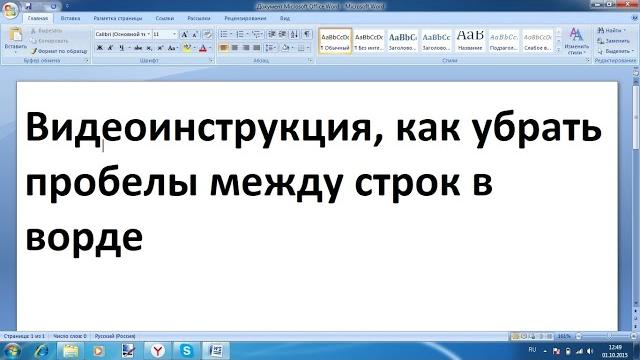
Task: Click the Заменить replace button
Action: [613, 41]
